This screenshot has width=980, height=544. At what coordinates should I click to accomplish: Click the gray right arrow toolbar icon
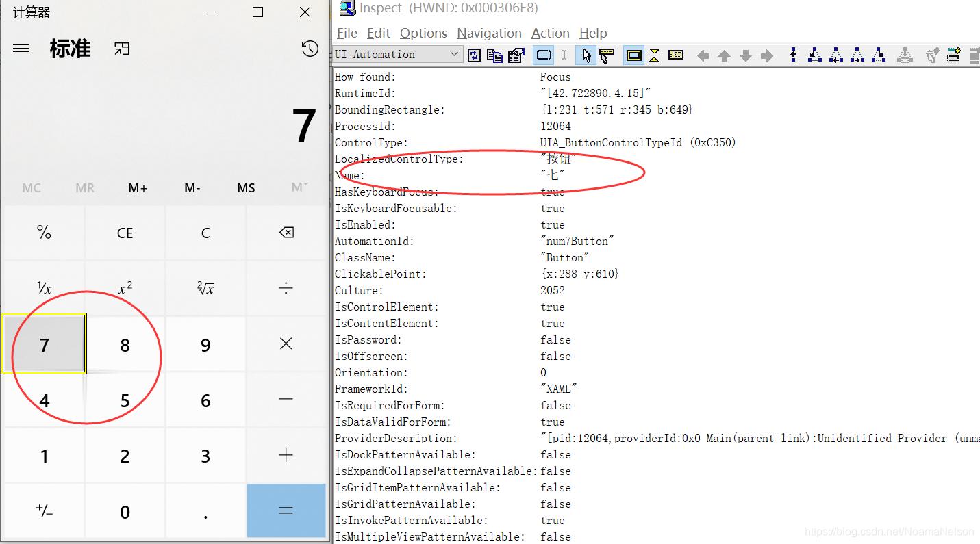tap(767, 55)
